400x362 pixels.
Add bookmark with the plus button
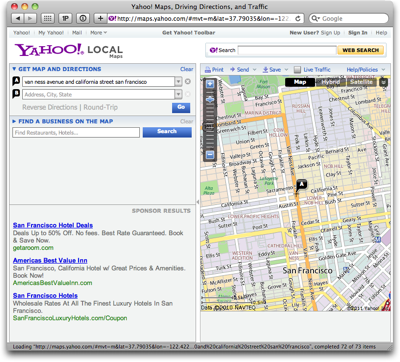tap(100, 18)
